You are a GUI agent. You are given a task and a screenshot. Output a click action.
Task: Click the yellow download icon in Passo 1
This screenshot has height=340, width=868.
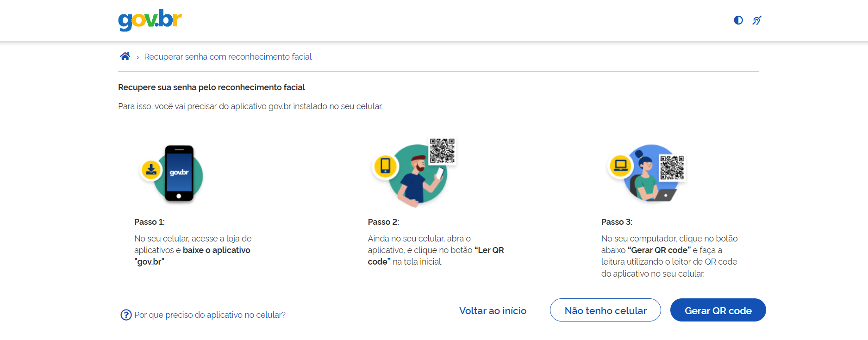[151, 170]
